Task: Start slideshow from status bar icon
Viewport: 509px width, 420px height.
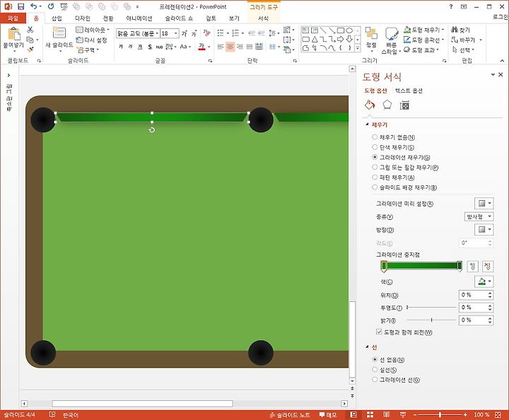Action: point(403,414)
